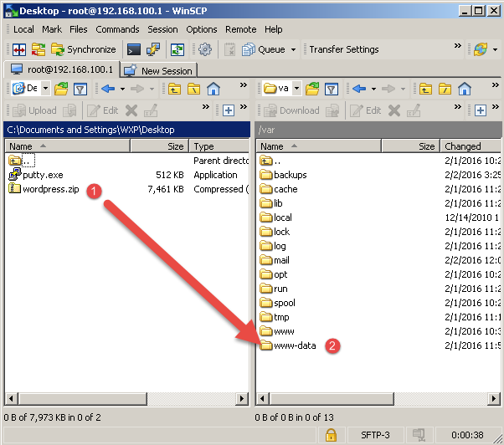This screenshot has width=504, height=445.
Task: Click the remote panel Delete X icon
Action: (x=394, y=110)
